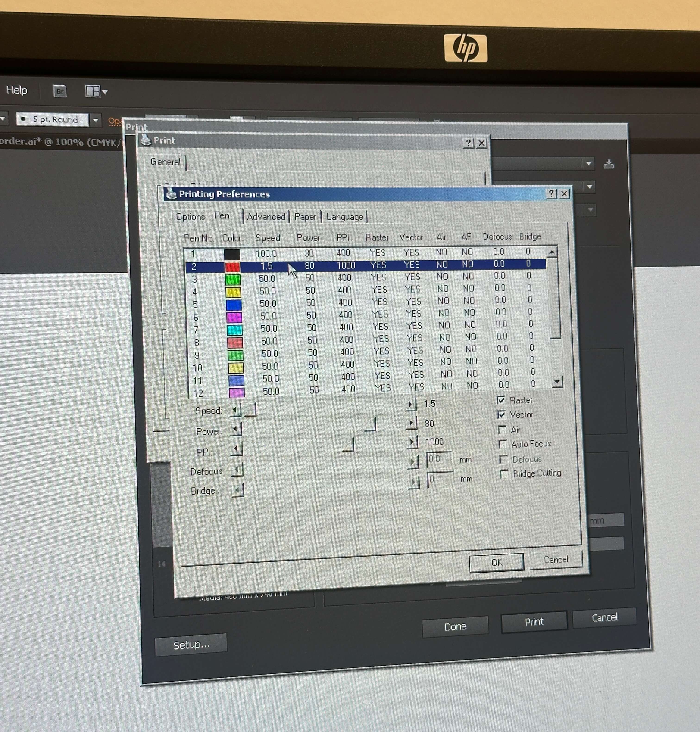Click OK in Printing Preferences
Screen dimensions: 700x732
pyautogui.click(x=496, y=562)
